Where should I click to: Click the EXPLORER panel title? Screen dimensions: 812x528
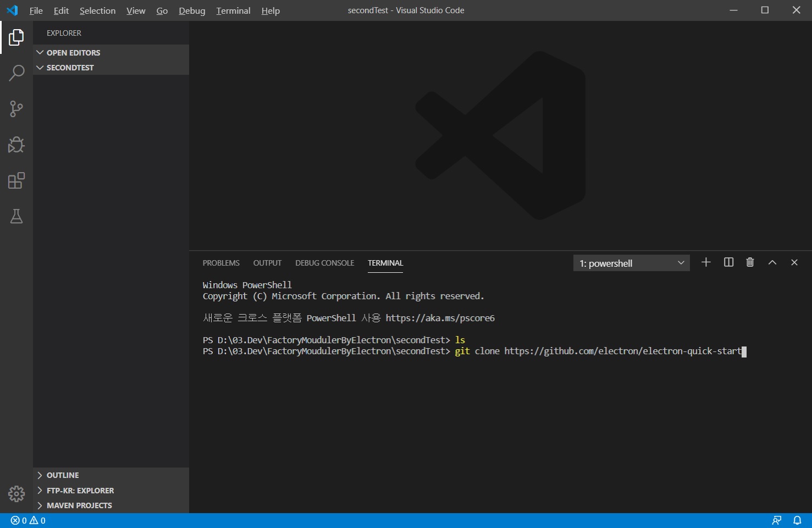(x=64, y=33)
